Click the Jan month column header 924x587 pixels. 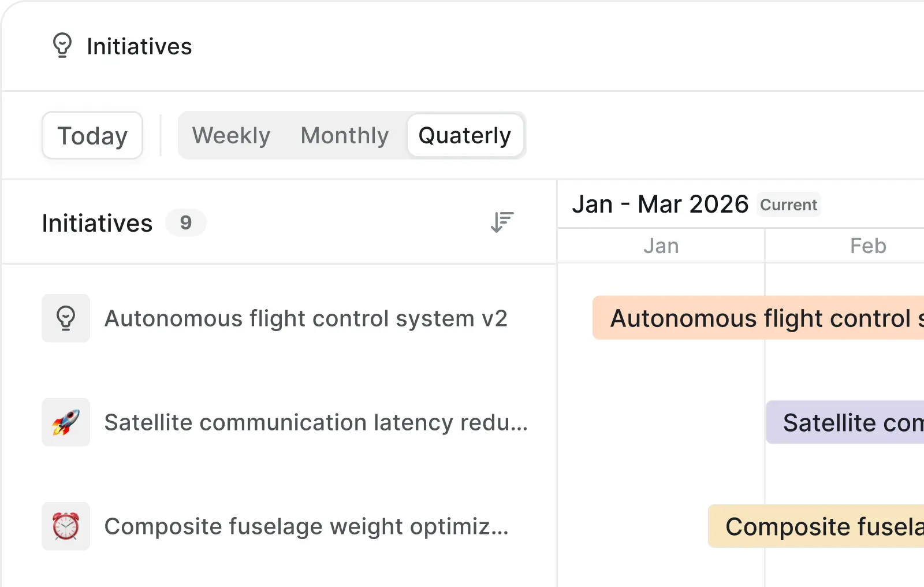661,246
